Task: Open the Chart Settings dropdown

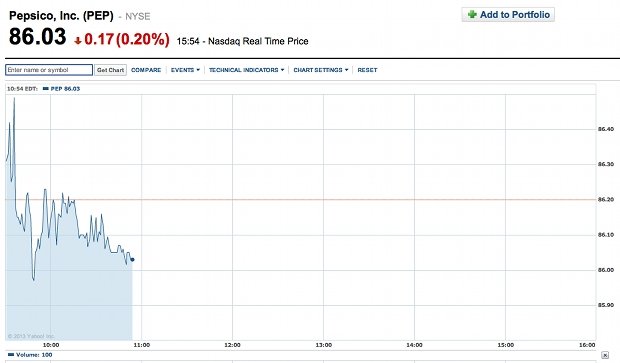Action: 321,70
